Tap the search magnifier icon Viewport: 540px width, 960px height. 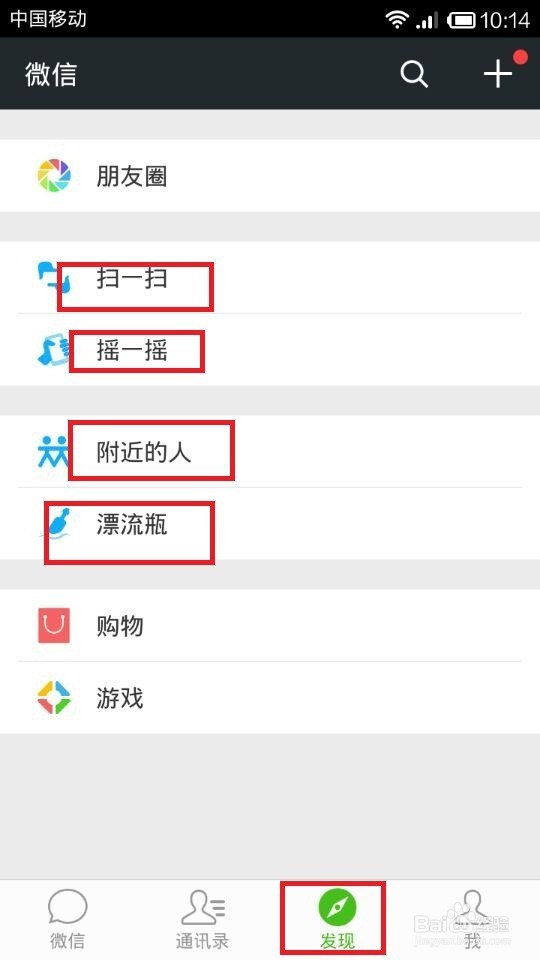(414, 74)
